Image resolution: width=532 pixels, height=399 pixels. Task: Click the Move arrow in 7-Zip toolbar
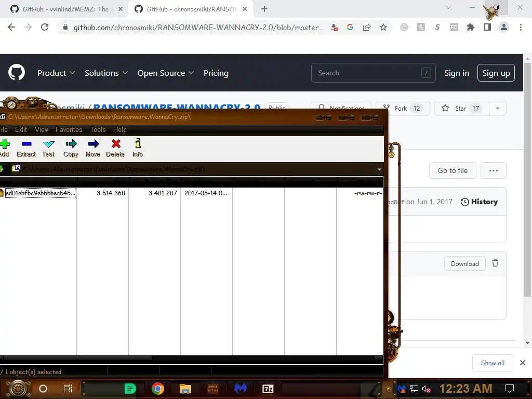93,149
